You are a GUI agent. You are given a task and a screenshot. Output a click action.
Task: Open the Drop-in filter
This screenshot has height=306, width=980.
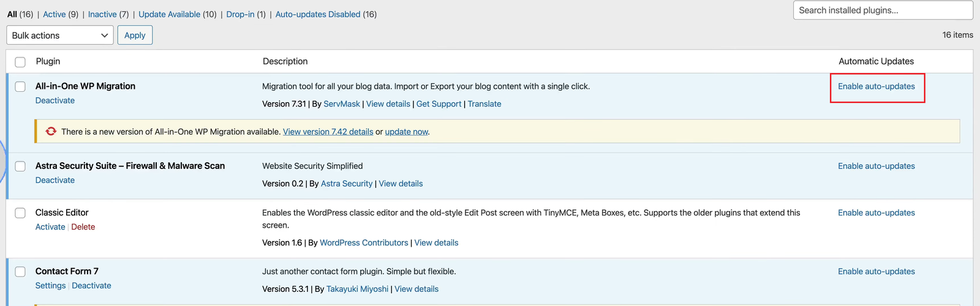pos(240,14)
